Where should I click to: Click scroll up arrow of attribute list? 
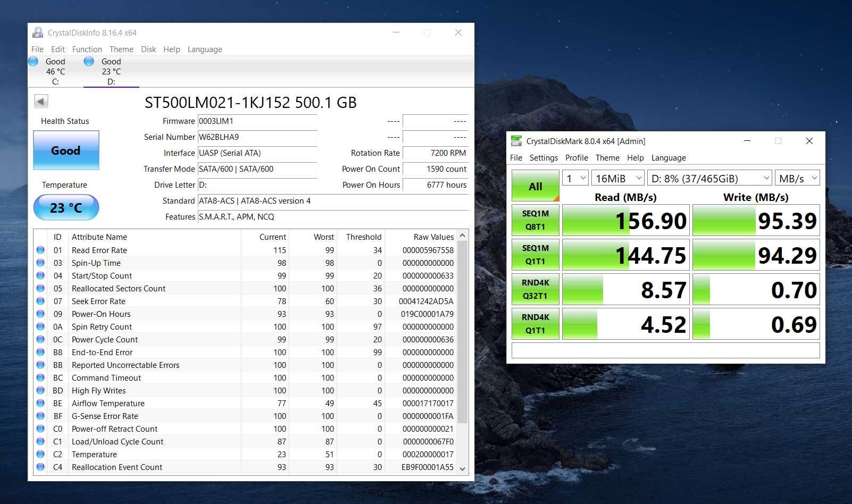point(462,236)
